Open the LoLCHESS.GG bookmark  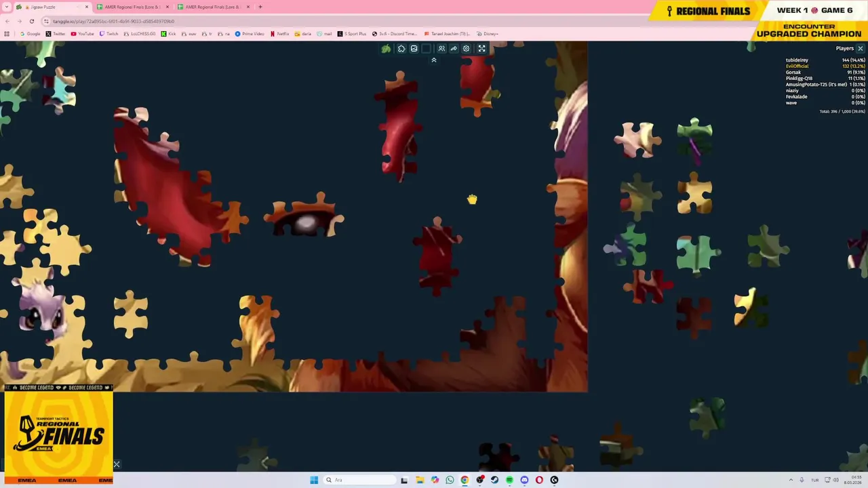[139, 34]
